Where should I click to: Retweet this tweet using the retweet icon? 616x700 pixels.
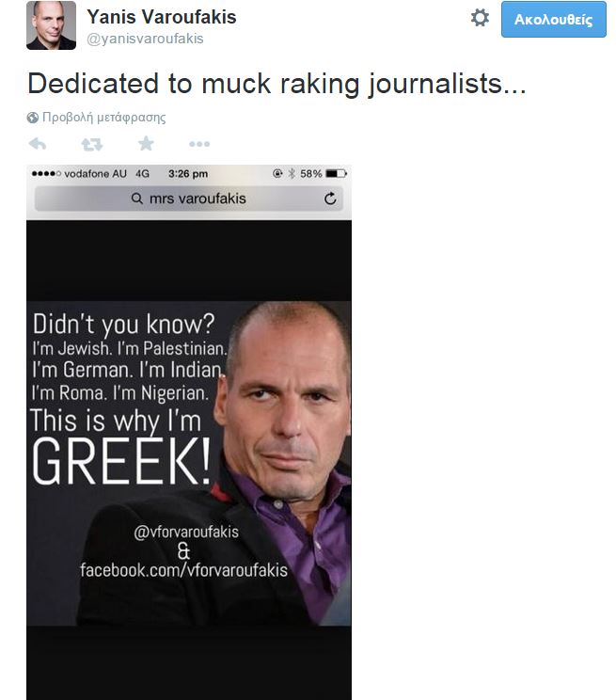[x=91, y=144]
